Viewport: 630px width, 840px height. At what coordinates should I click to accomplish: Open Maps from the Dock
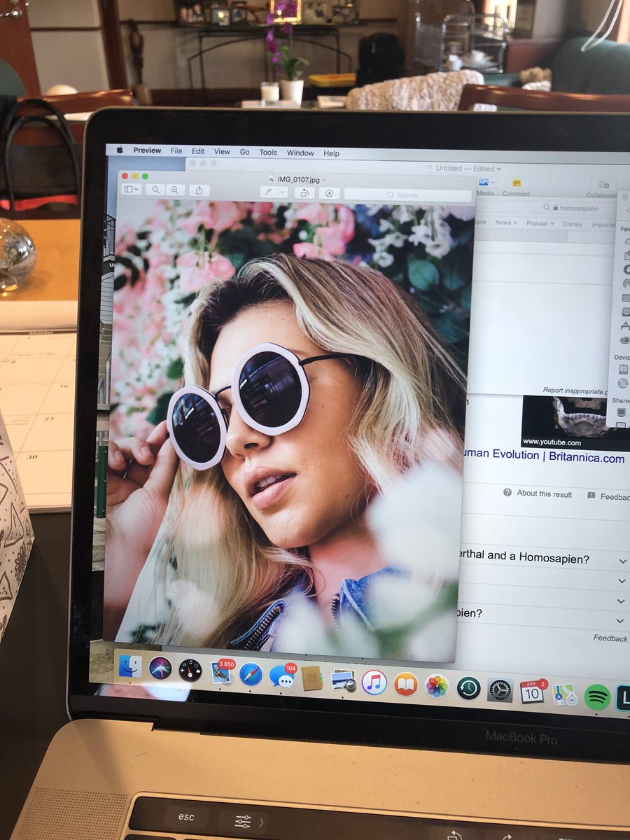[x=563, y=694]
